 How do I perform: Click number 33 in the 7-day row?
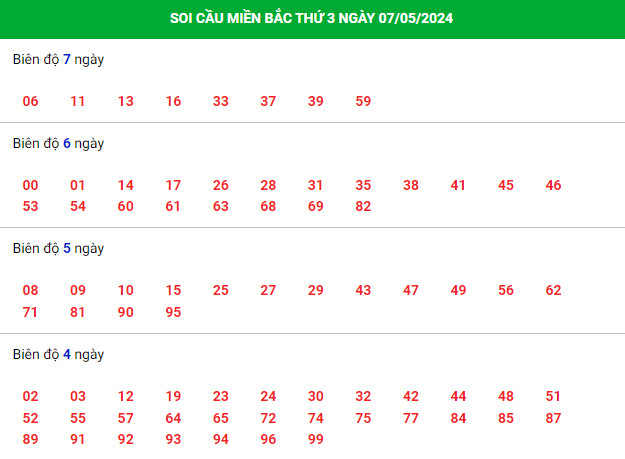[220, 101]
